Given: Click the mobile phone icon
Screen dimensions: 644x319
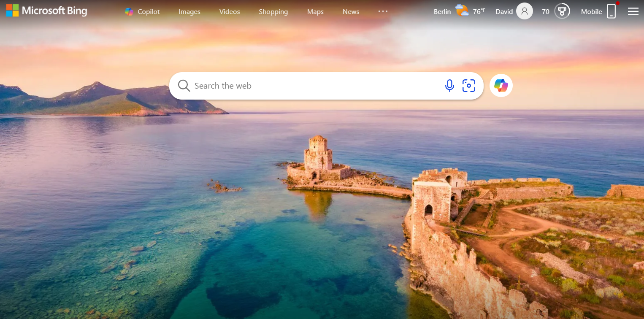Looking at the screenshot, I should tap(611, 11).
